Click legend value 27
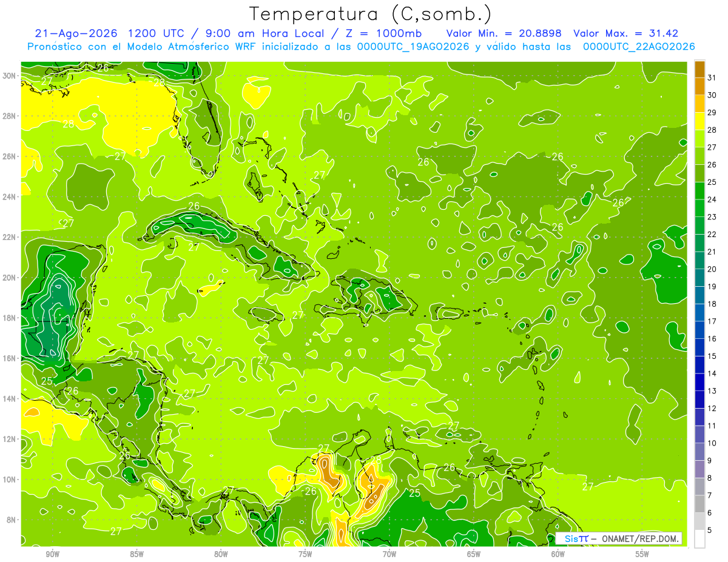This screenshot has height=562, width=728. click(x=712, y=147)
